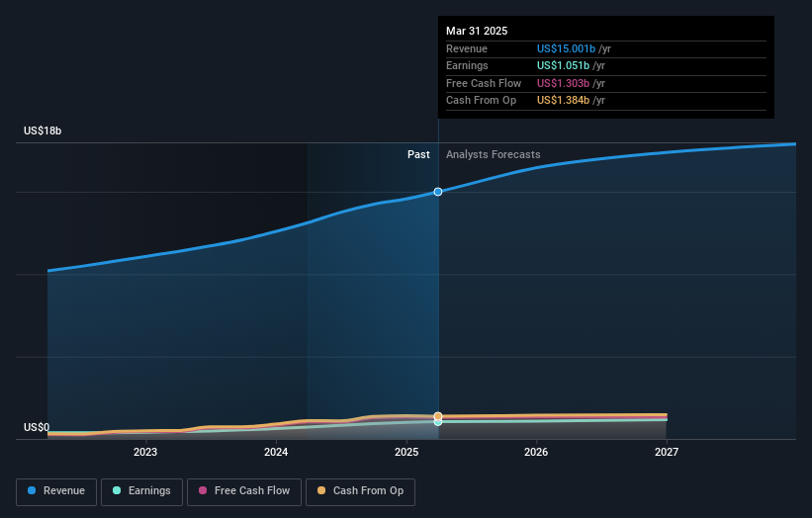Select the 2024 x-axis label
This screenshot has height=518, width=812.
[276, 453]
